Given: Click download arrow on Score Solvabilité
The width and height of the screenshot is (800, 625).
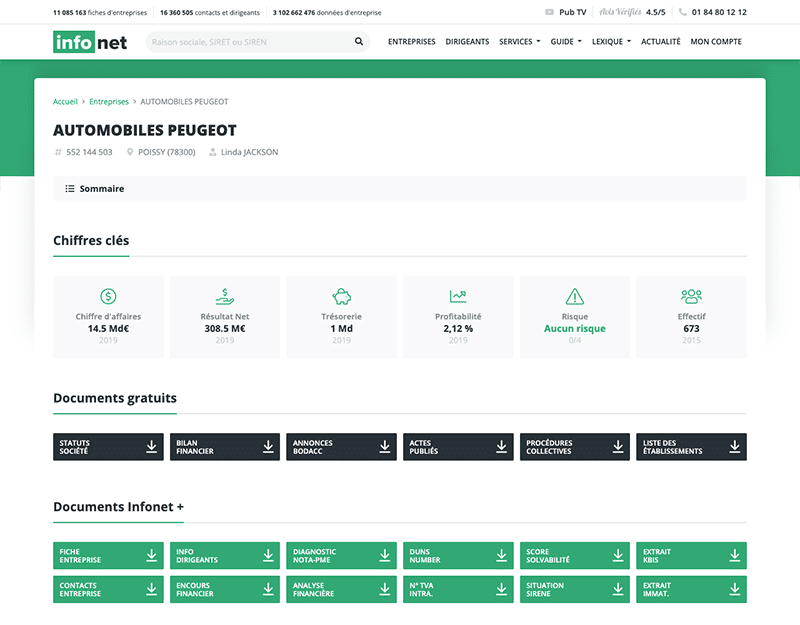Looking at the screenshot, I should click(x=618, y=556).
